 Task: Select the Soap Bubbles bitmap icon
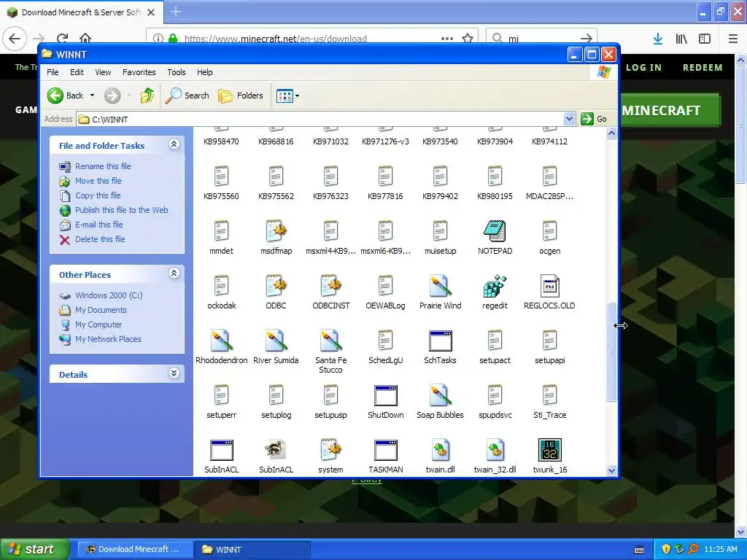tap(440, 395)
